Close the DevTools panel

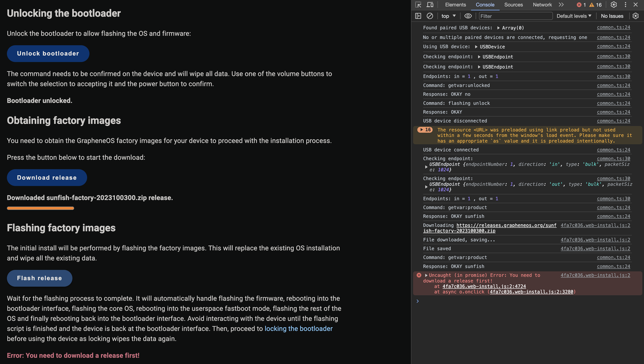click(636, 5)
